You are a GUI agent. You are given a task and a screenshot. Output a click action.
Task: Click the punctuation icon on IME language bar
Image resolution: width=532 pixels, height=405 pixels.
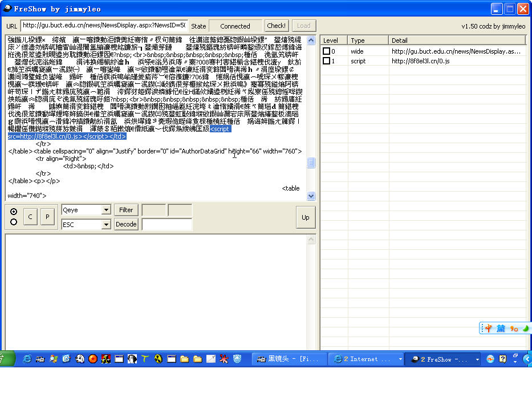514,329
